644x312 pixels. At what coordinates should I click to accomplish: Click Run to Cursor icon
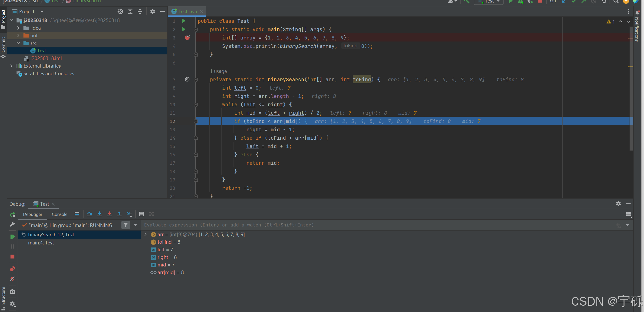point(129,214)
